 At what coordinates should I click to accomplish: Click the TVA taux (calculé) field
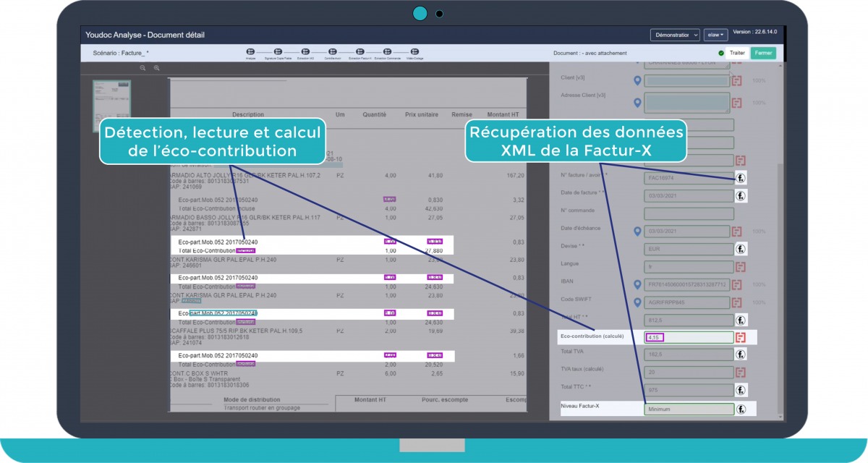tap(688, 372)
